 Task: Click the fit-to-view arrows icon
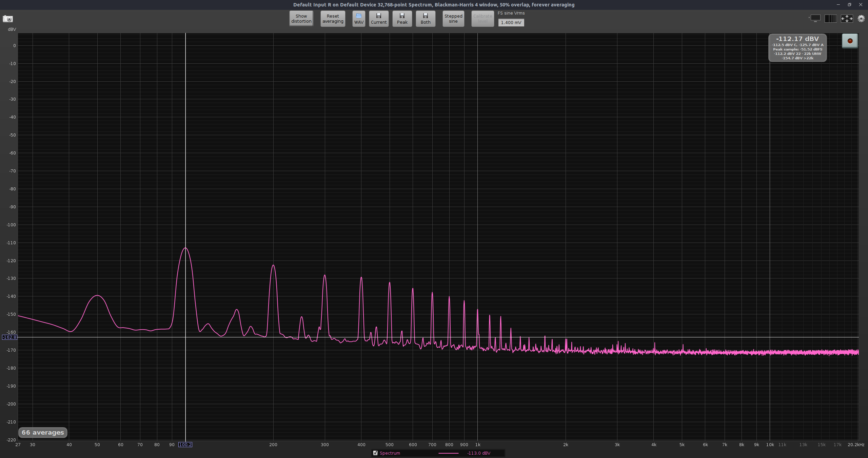click(x=847, y=18)
